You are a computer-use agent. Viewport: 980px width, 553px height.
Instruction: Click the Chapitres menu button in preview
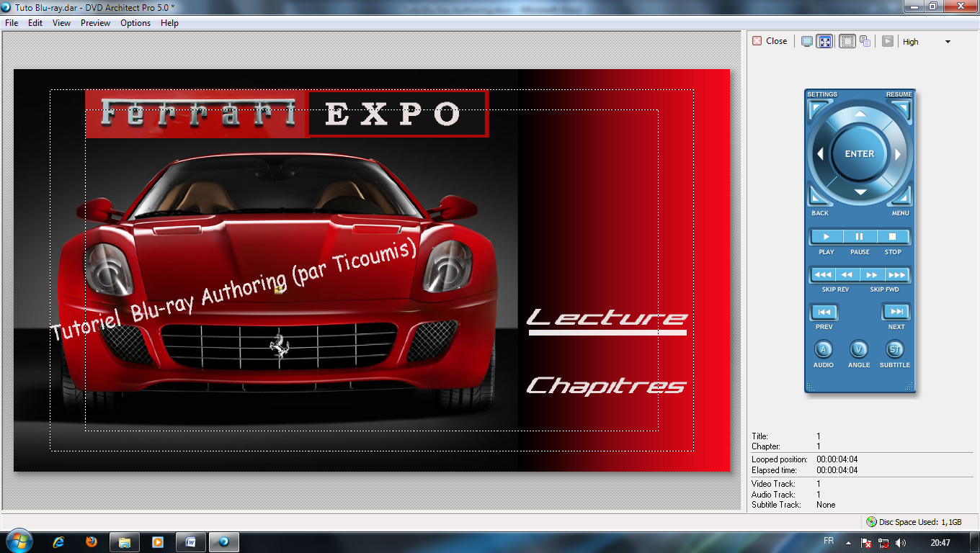click(x=605, y=386)
